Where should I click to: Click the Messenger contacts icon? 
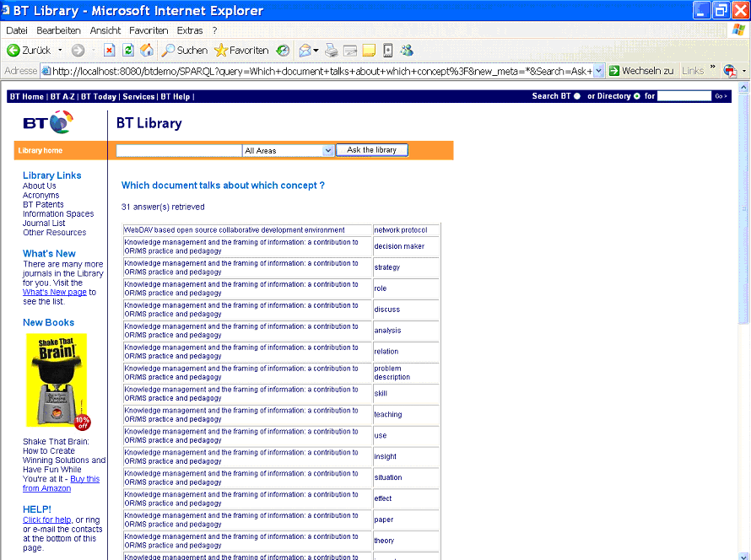pyautogui.click(x=406, y=51)
